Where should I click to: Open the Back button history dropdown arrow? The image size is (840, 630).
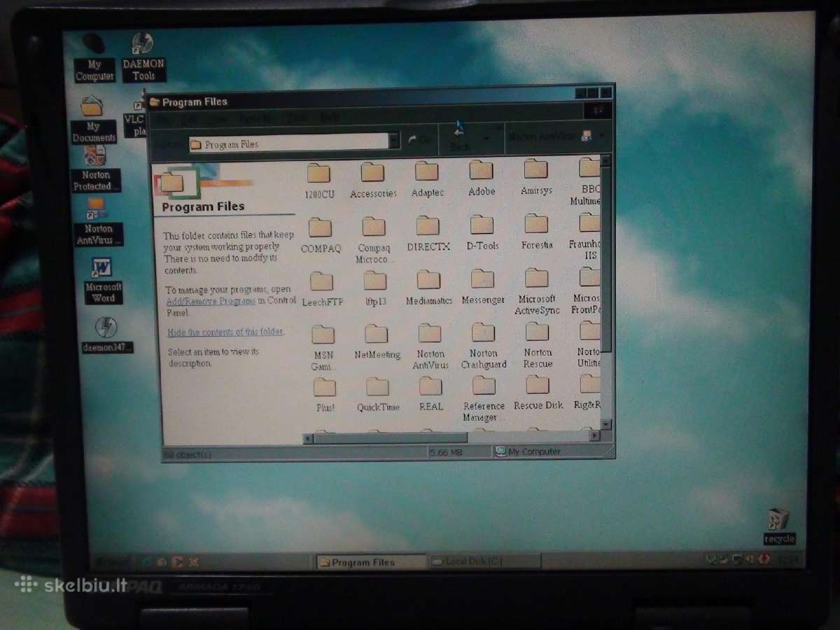[x=486, y=139]
